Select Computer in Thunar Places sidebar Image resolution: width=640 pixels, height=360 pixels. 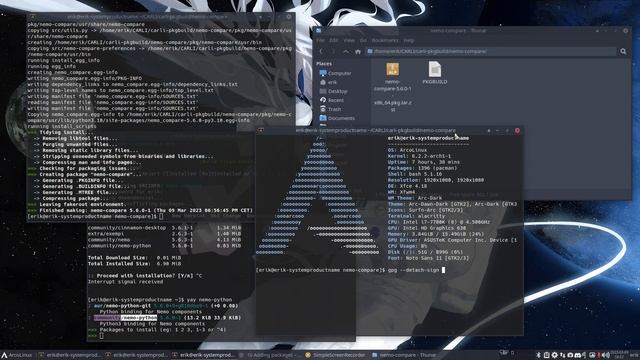336,73
